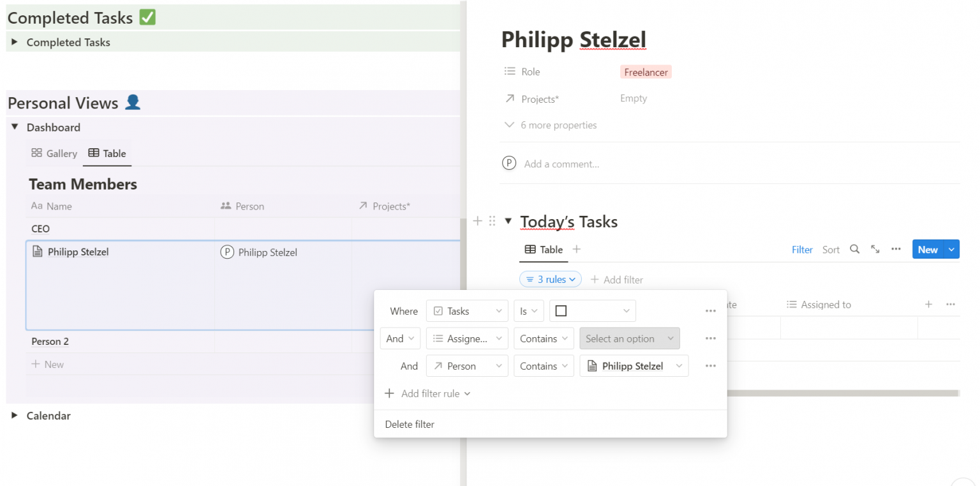Select Delete filter in the popup
This screenshot has width=980, height=486.
point(409,424)
